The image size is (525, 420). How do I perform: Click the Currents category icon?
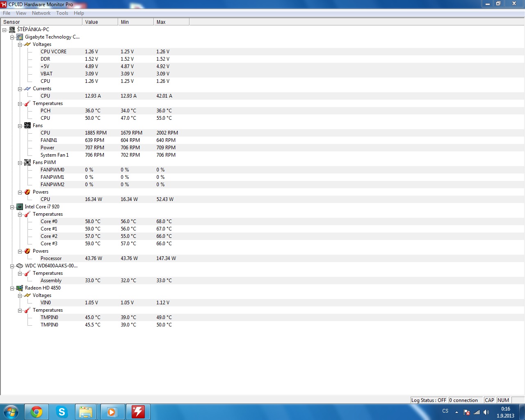click(x=27, y=89)
